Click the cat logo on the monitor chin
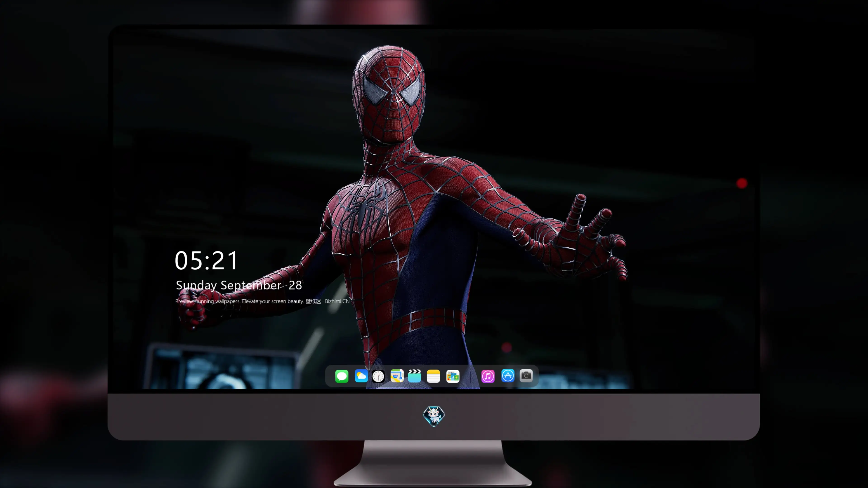Screen dimensions: 868x488 point(434,416)
